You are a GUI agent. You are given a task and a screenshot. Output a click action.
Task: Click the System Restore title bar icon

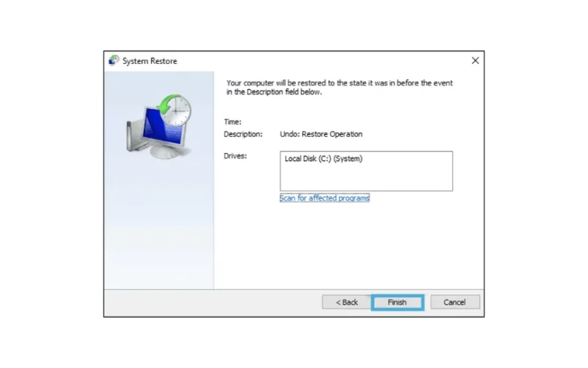click(114, 60)
